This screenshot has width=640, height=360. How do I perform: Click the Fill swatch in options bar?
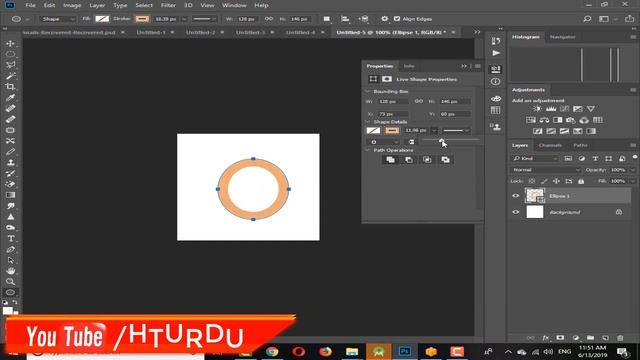coord(102,19)
